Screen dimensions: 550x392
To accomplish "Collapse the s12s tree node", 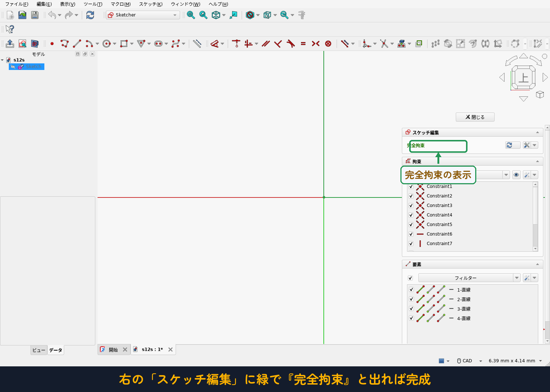I will 2,60.
